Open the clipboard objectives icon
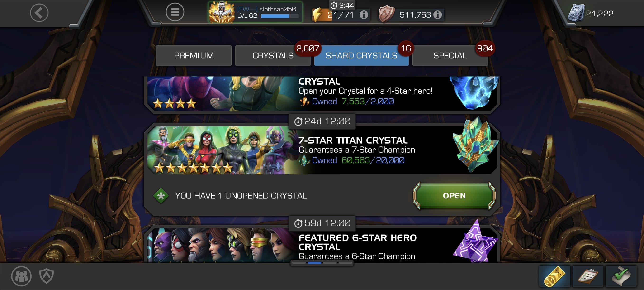This screenshot has height=290, width=644. point(587,276)
